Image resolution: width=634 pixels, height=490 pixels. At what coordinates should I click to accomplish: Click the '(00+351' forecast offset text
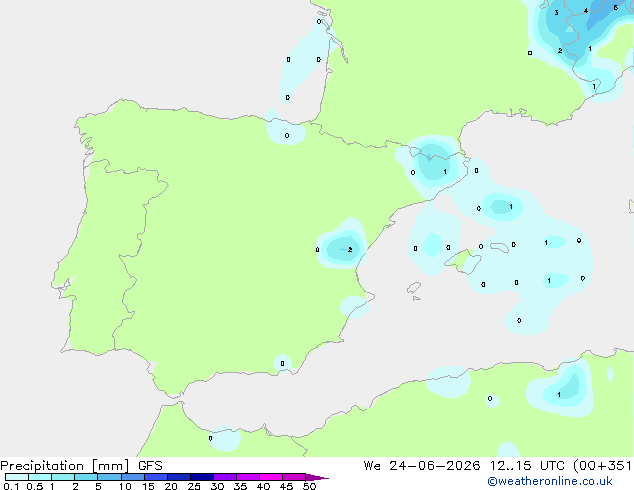(x=602, y=466)
